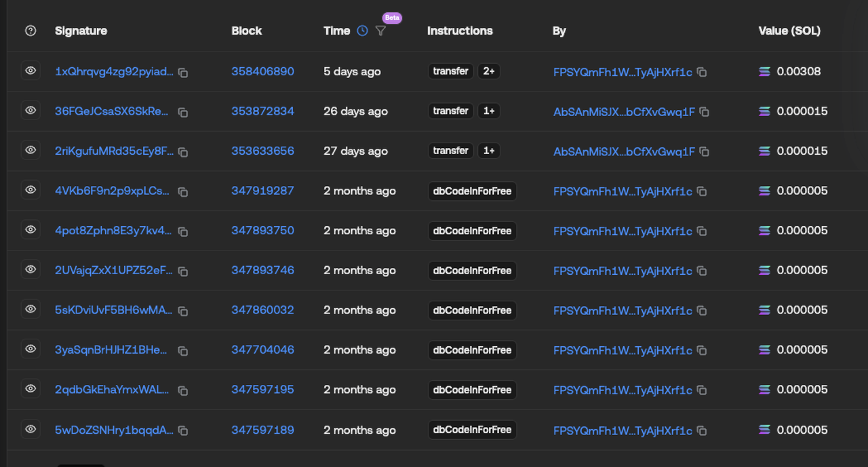Copy signature 36FGeJCsaSX6SkRe
The height and width of the screenshot is (467, 868).
183,112
